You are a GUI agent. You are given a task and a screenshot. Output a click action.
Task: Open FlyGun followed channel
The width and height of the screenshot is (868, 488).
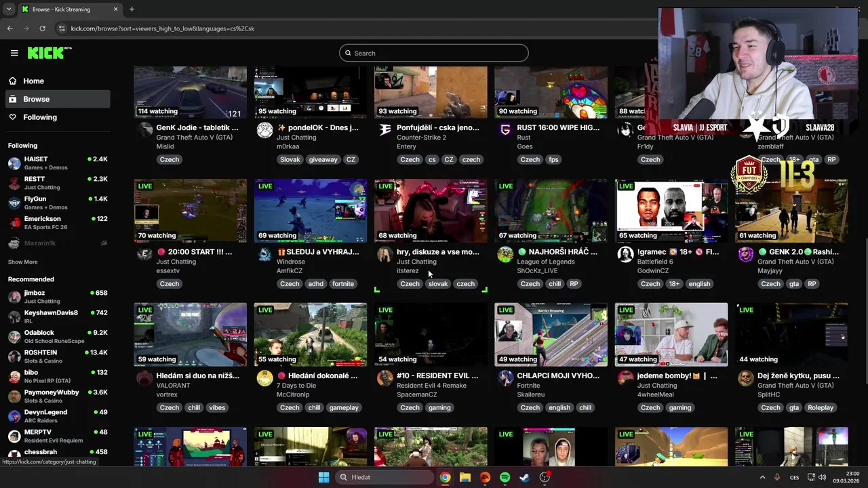(58, 203)
